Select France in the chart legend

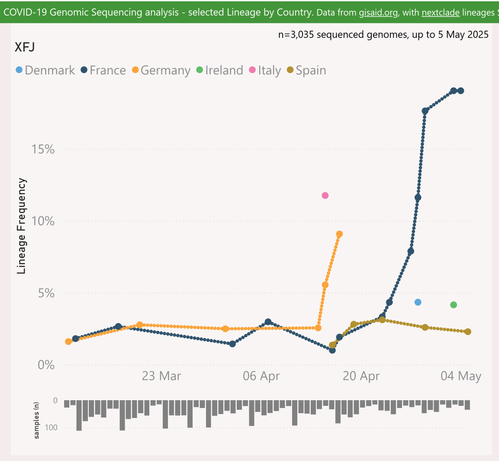[x=103, y=70]
